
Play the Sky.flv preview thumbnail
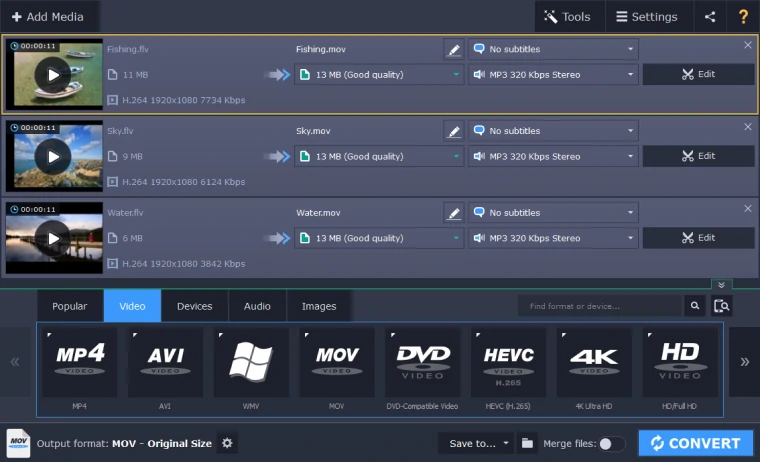pos(53,157)
